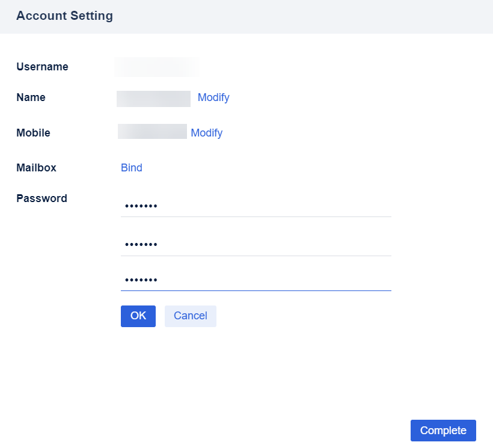
Task: Click the Username display field
Action: (x=156, y=67)
